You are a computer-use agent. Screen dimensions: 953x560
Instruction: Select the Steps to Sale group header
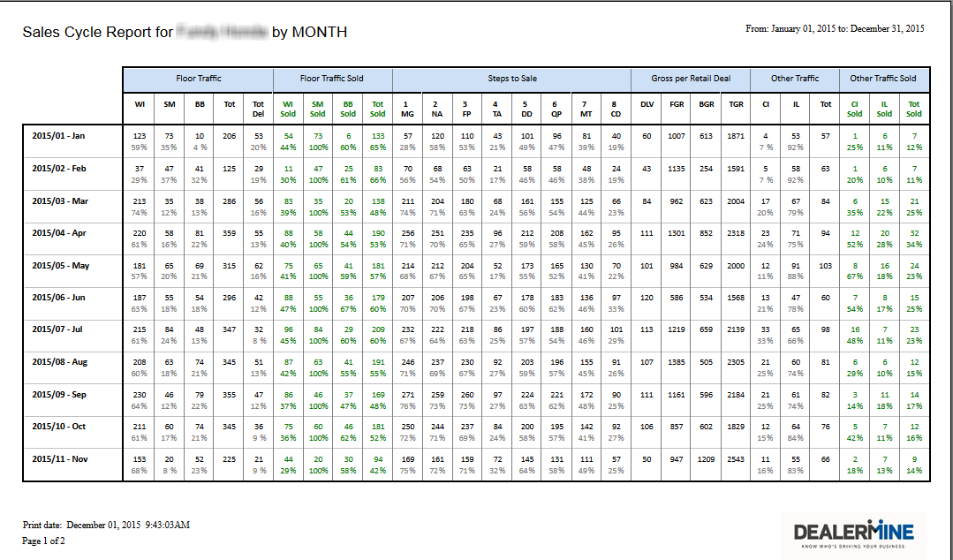coord(512,79)
